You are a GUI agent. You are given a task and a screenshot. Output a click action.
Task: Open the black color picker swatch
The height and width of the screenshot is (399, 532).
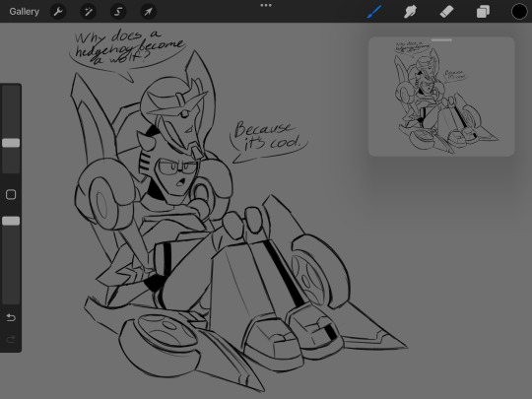coord(519,12)
